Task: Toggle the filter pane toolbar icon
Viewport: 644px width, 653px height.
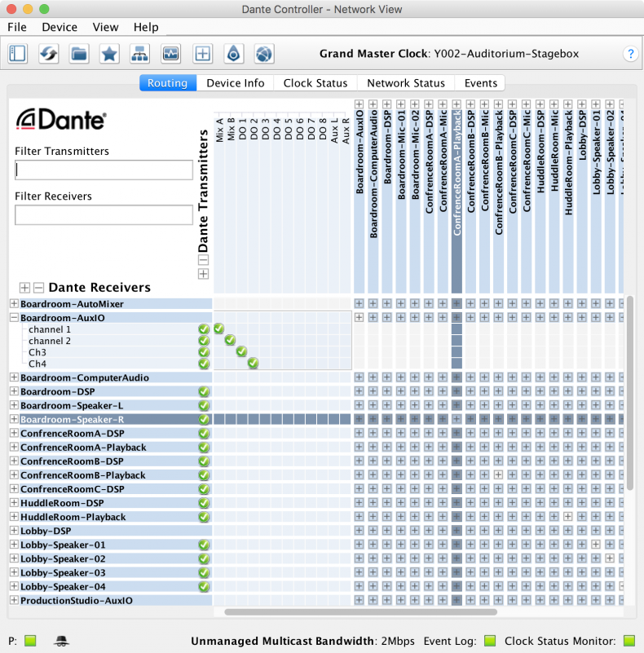Action: [x=17, y=54]
